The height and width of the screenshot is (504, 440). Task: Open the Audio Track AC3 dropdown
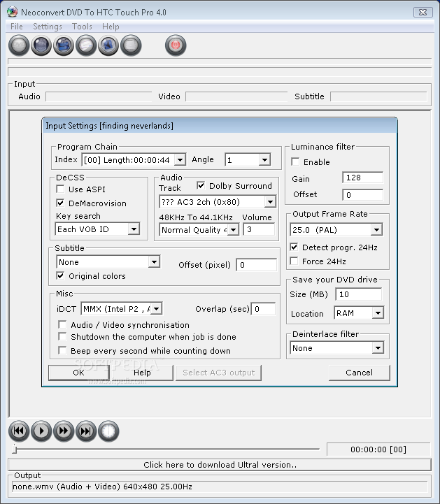point(270,202)
